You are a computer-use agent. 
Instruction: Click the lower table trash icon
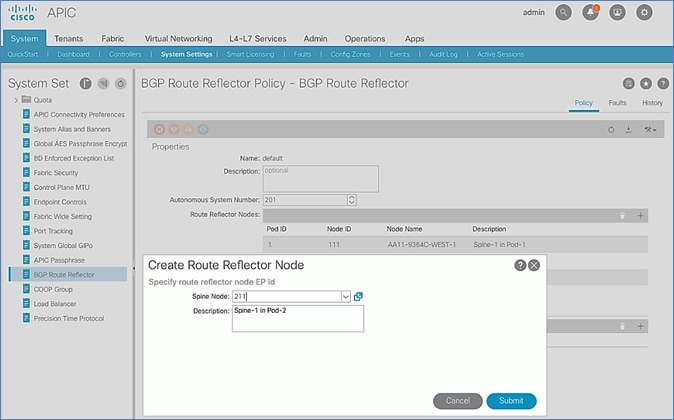(x=622, y=326)
